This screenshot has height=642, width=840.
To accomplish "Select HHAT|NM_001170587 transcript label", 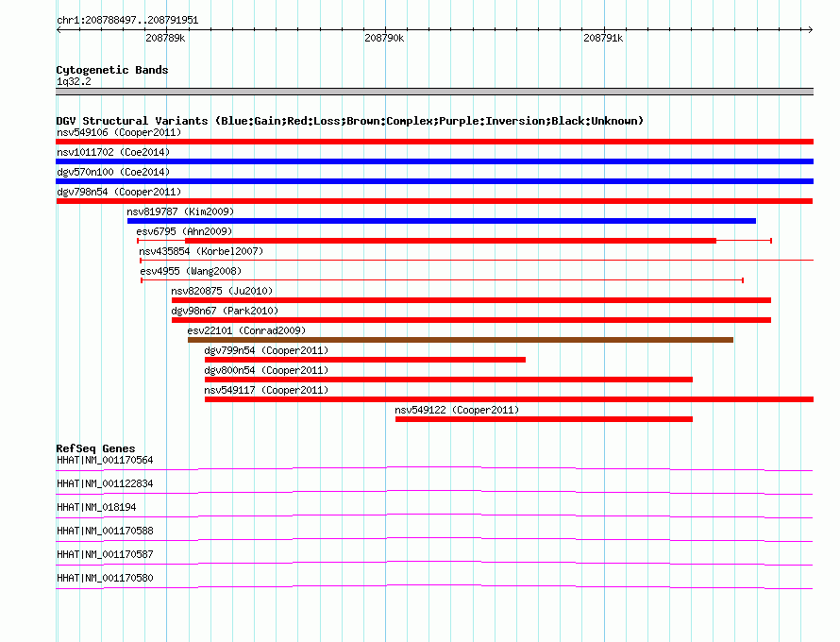I will coord(105,554).
